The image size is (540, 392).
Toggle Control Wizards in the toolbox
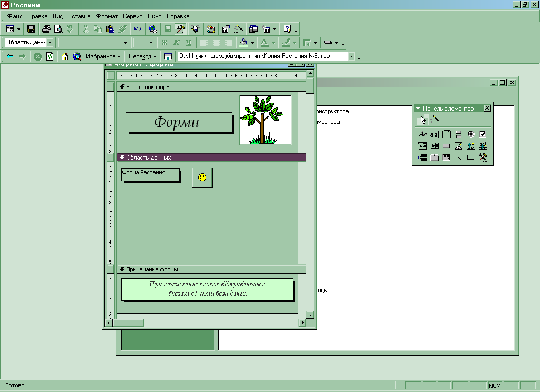(435, 120)
